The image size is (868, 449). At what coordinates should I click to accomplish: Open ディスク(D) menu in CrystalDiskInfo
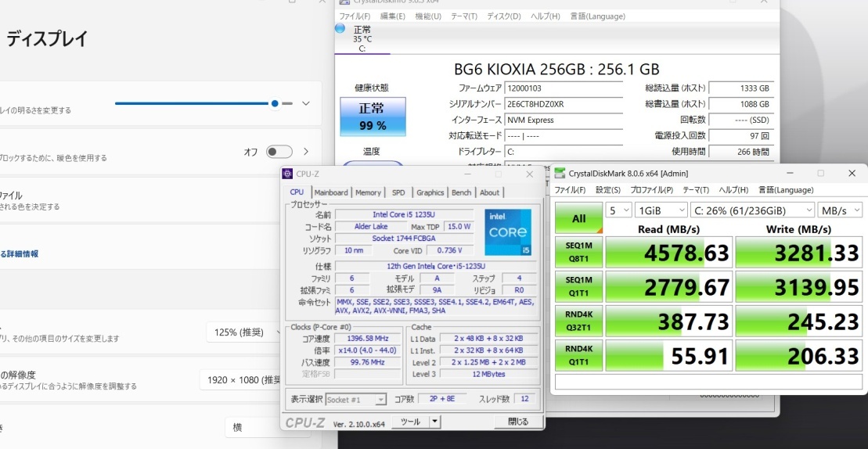coord(504,16)
